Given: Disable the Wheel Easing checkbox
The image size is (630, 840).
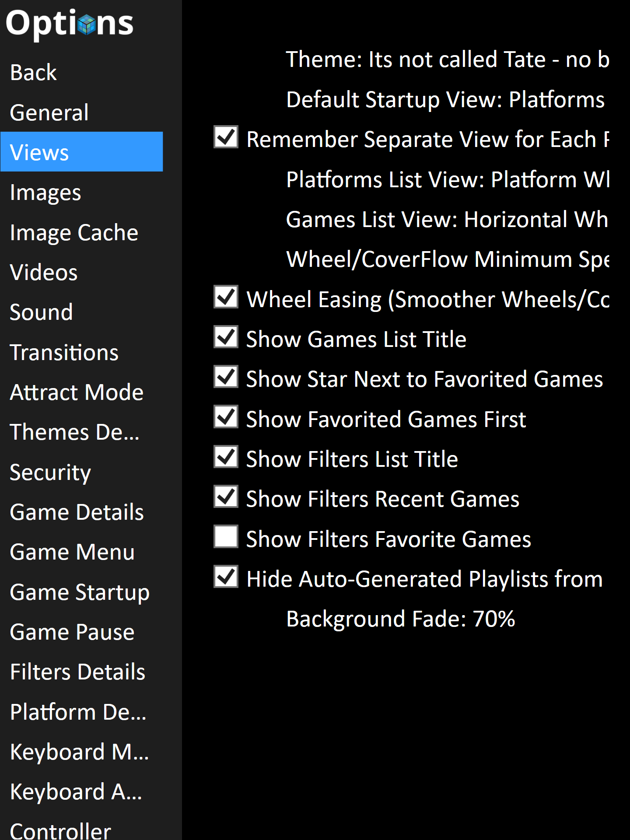Looking at the screenshot, I should [226, 297].
